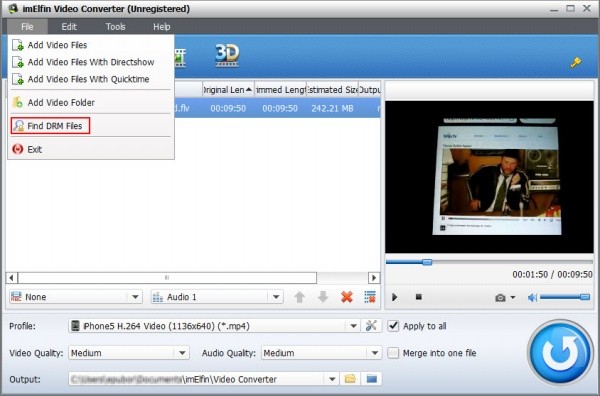Play the preview video

click(x=395, y=297)
